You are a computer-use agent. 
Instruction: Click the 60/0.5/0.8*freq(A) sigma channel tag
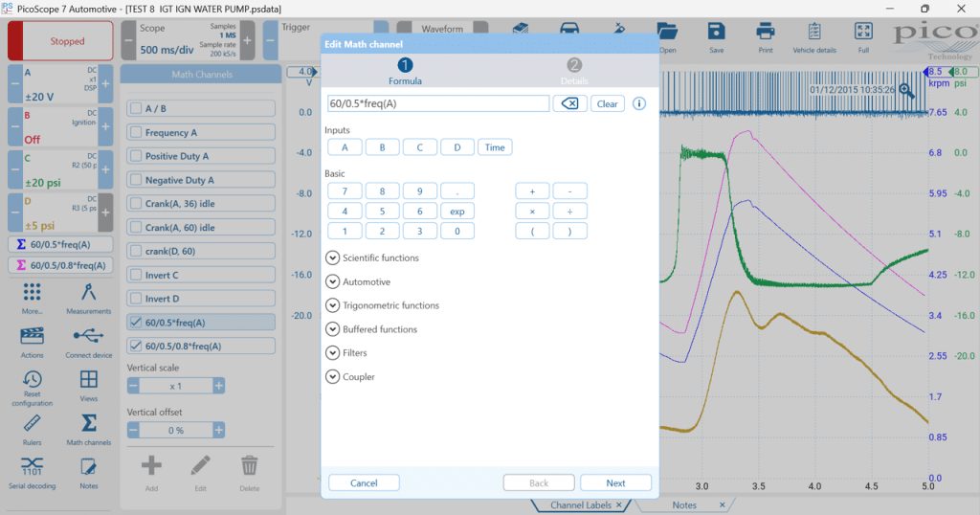pyautogui.click(x=60, y=265)
